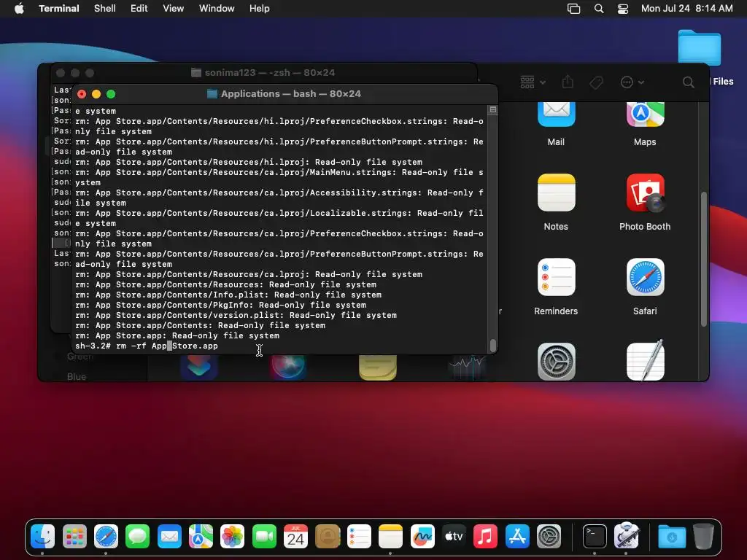Open Music from the Dock
Viewport: 747px width, 560px height.
[x=485, y=536]
